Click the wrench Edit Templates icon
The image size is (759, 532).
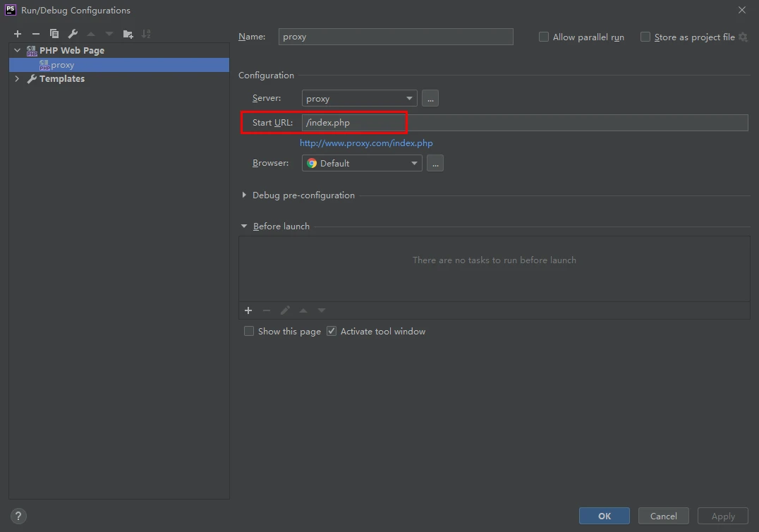(x=73, y=34)
